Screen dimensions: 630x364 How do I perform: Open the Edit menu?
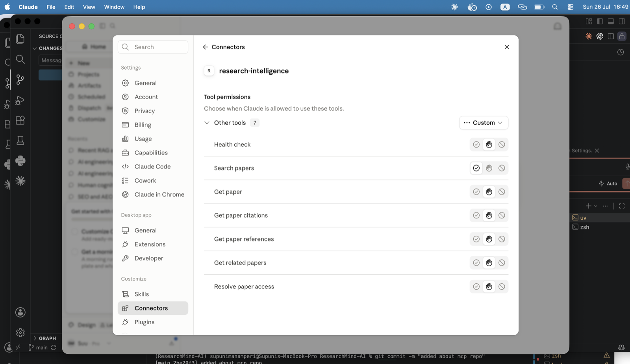(69, 7)
